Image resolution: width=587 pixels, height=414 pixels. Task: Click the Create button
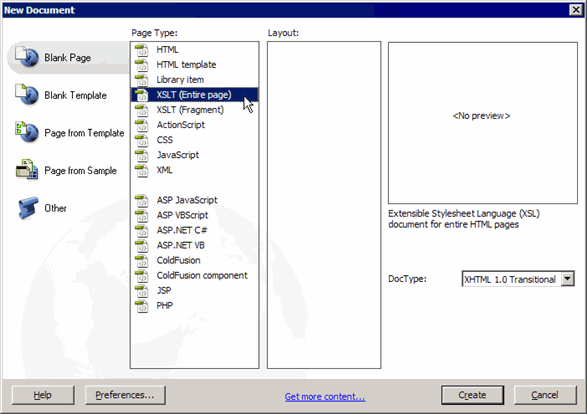(x=472, y=395)
